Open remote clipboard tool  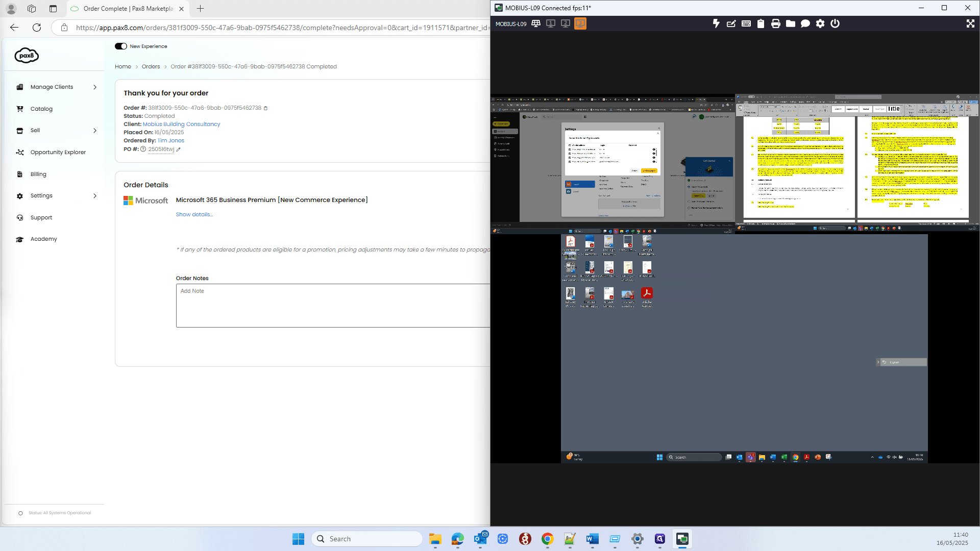coord(761,23)
